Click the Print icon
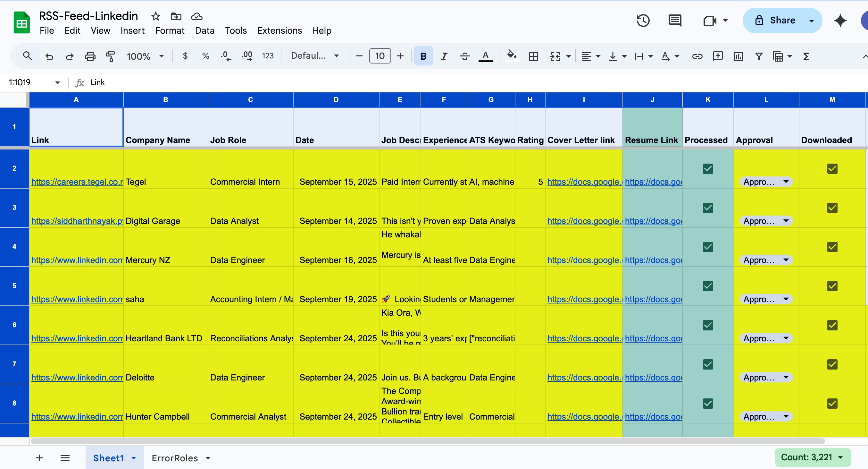Viewport: 868px width, 469px height. [90, 56]
